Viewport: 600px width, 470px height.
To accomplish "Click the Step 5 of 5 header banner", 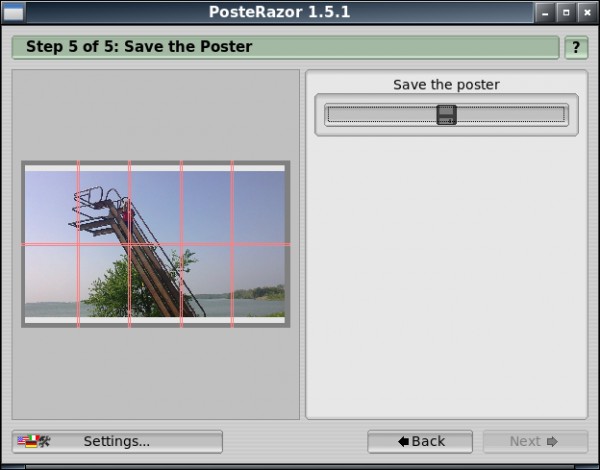I will (285, 47).
